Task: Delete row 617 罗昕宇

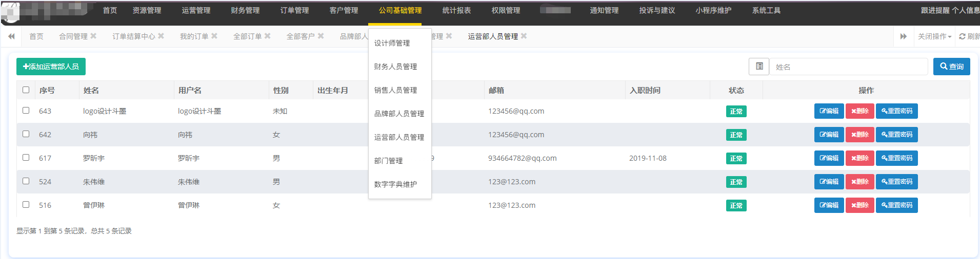Action: point(859,158)
